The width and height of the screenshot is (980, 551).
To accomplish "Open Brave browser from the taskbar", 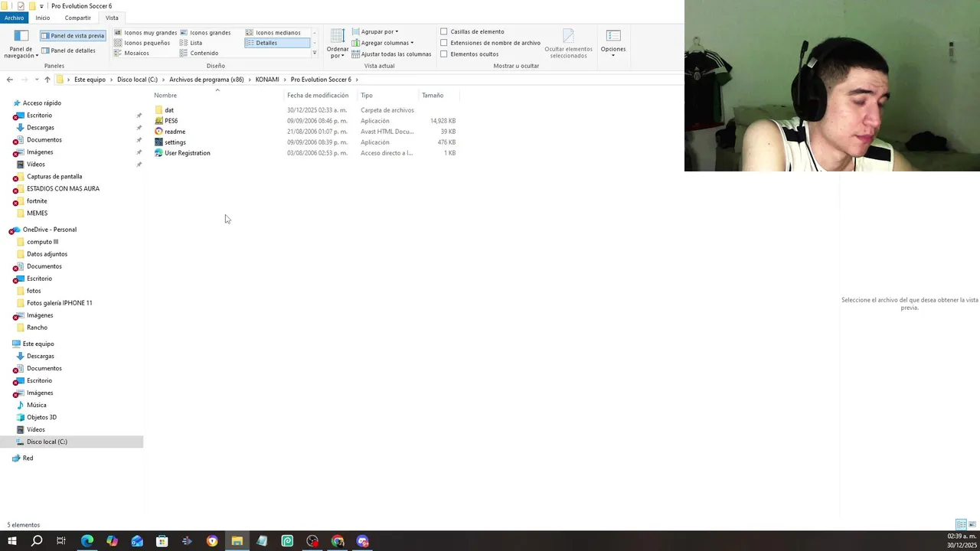I will pos(212,541).
